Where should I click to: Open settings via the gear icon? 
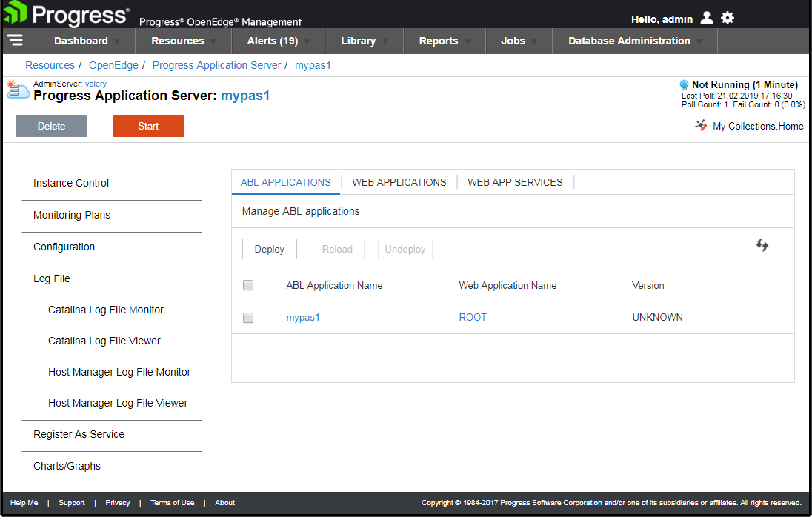pos(728,18)
